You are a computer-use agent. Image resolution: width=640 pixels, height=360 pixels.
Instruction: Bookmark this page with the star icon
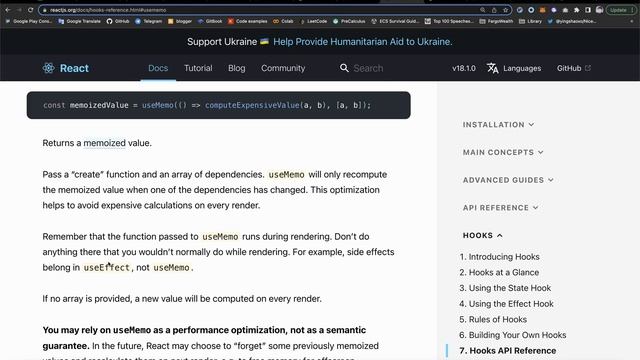pos(505,10)
